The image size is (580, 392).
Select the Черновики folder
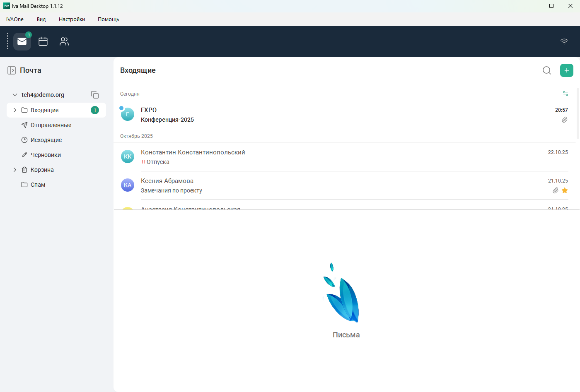coord(46,155)
